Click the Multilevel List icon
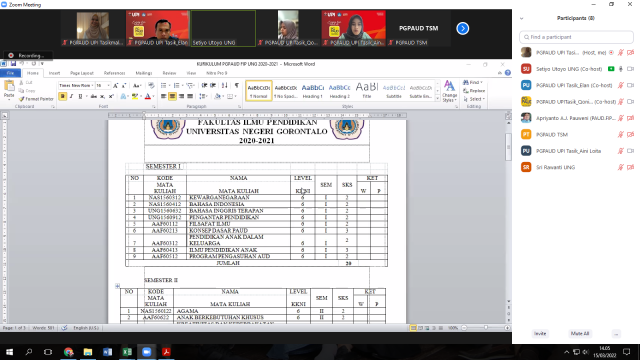Screen dimensions: 640x360 coord(190,85)
